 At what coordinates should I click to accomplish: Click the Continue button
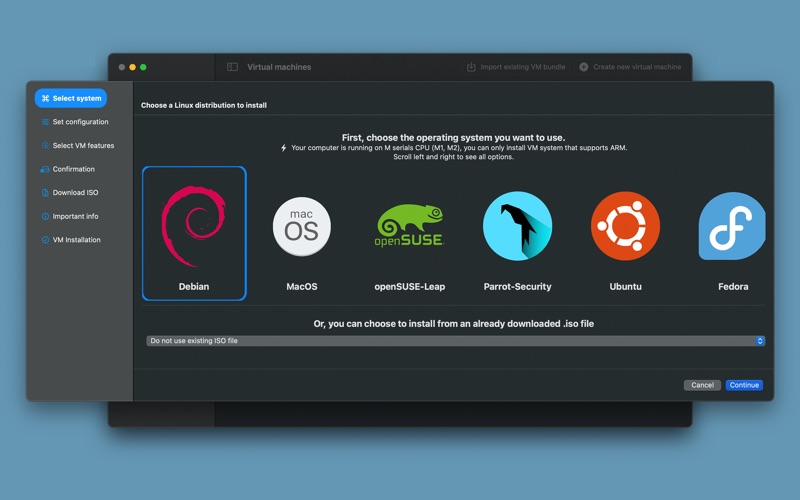coord(744,385)
